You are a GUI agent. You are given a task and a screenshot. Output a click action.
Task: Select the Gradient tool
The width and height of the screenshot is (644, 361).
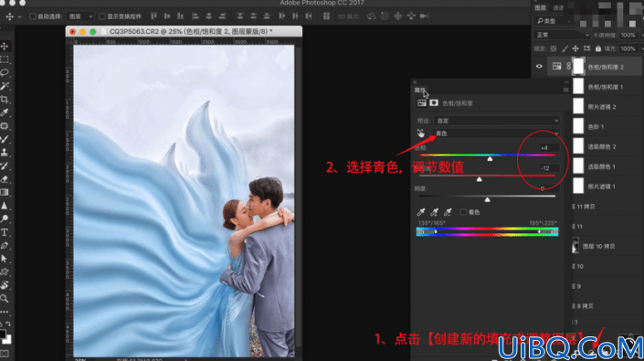coord(5,192)
